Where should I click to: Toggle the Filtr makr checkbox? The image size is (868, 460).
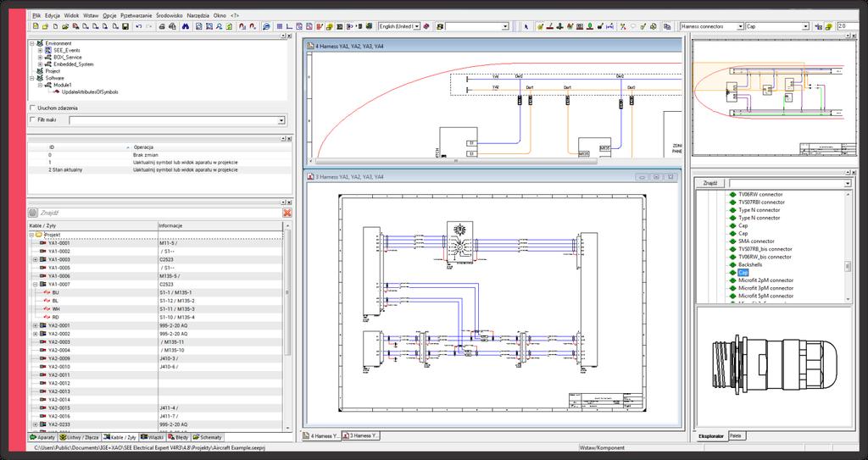33,119
